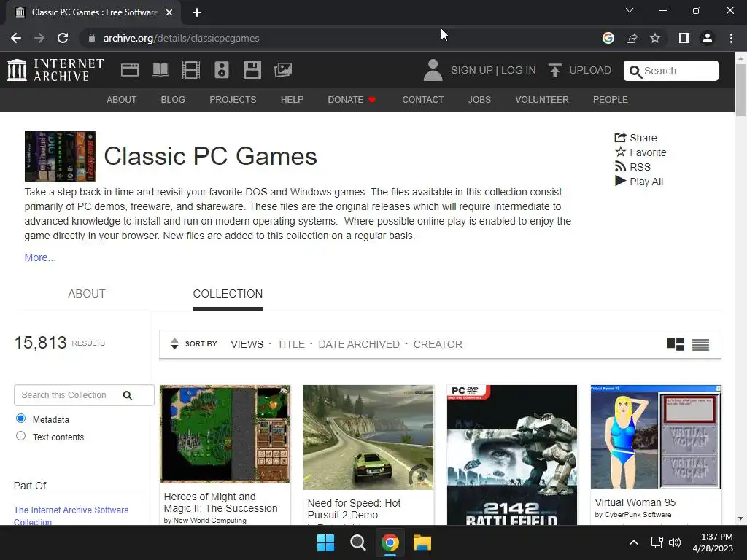Click the upload arrow icon
The image size is (747, 560).
(x=554, y=71)
